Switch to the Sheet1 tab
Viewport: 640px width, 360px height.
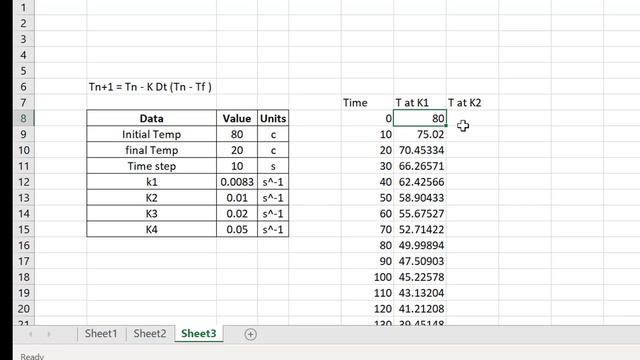[101, 333]
